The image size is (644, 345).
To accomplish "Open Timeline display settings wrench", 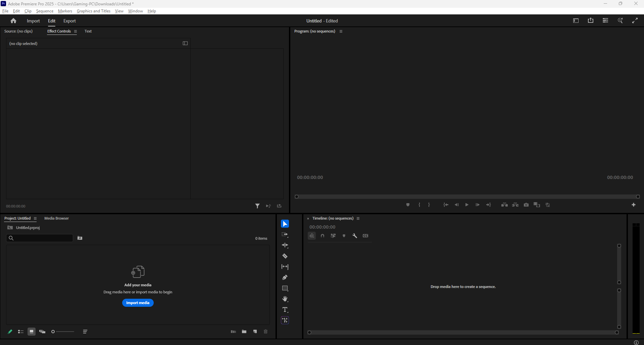I will tap(355, 236).
